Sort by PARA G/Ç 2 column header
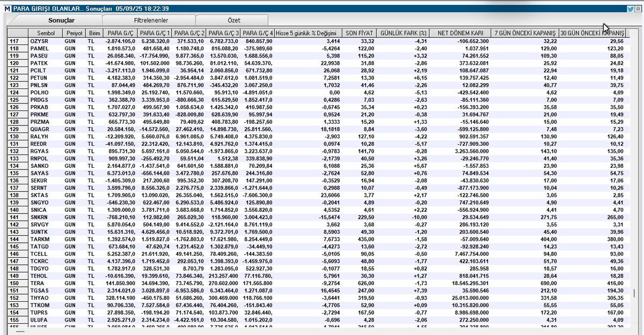The width and height of the screenshot is (644, 335). coord(190,33)
